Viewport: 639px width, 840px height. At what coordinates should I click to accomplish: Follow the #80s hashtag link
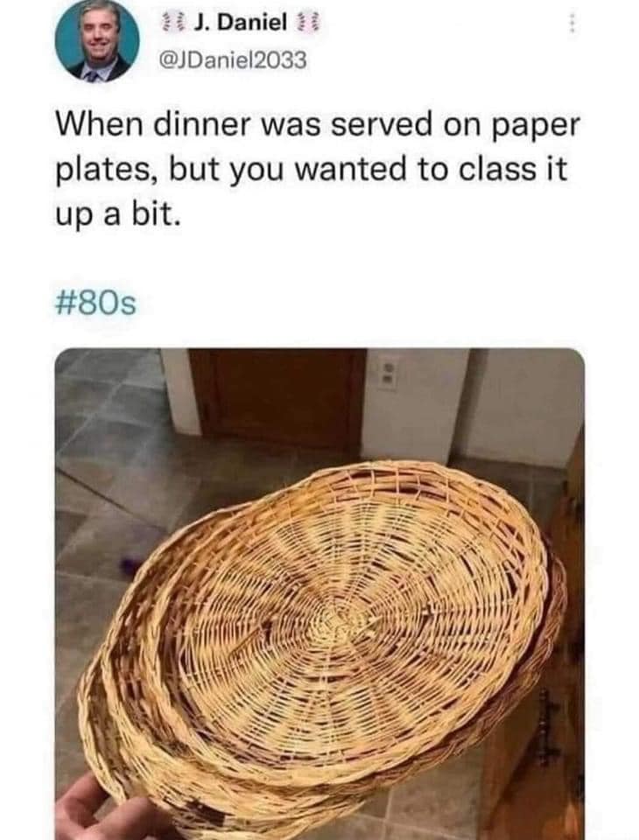[96, 304]
